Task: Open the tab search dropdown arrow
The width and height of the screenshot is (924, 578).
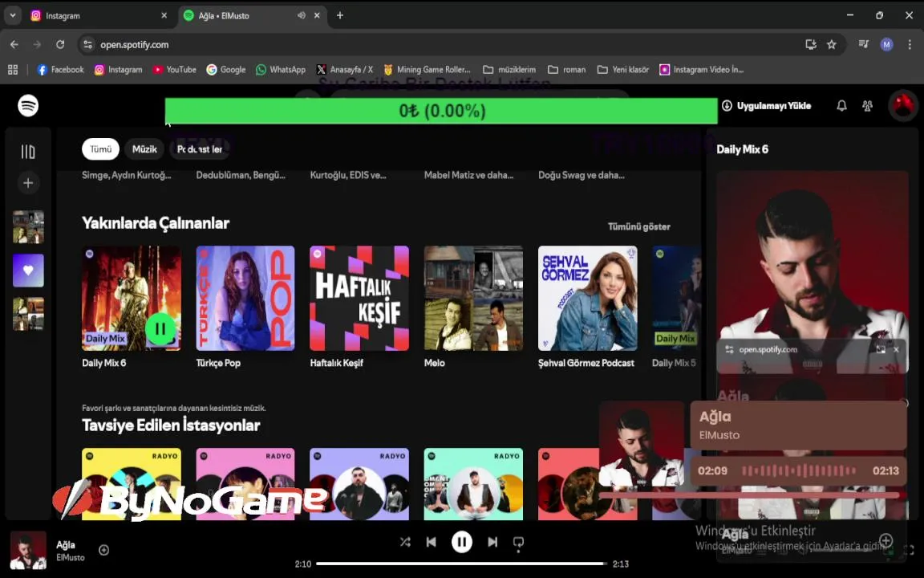Action: (12, 15)
